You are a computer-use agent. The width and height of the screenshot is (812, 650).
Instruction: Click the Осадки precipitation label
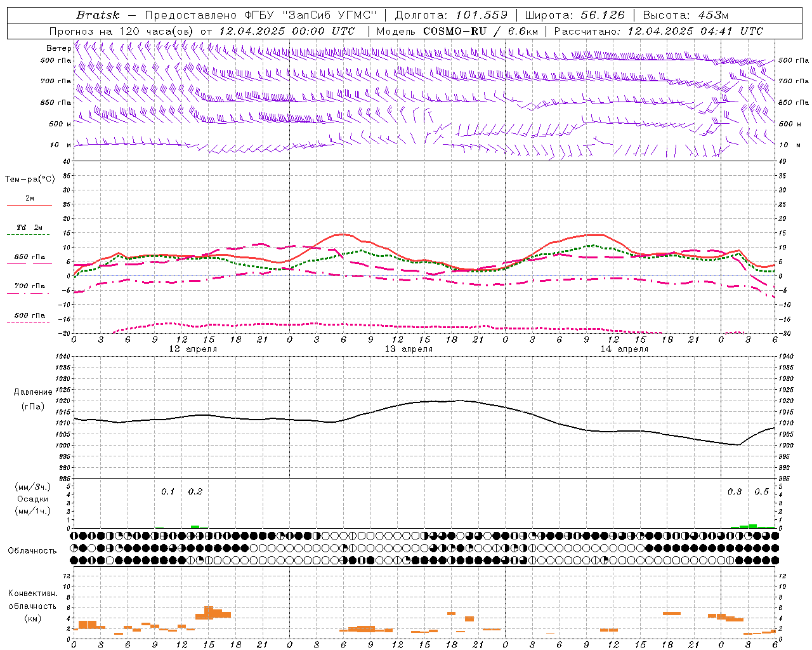[32, 499]
